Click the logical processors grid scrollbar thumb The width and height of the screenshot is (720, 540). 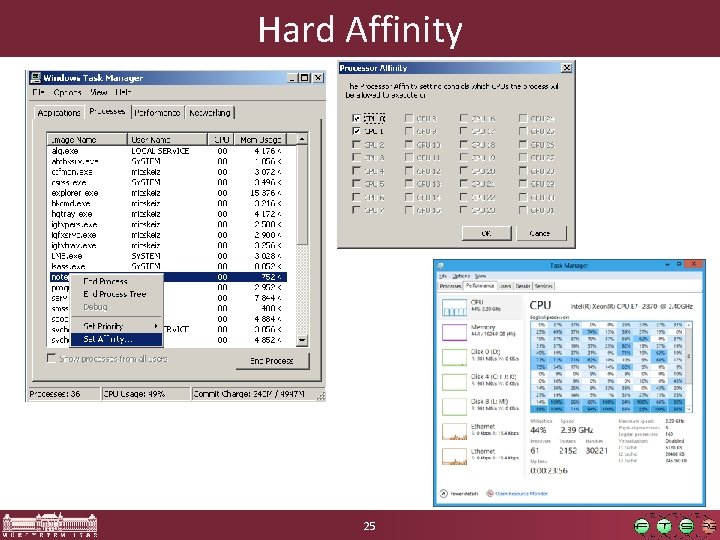click(x=688, y=356)
